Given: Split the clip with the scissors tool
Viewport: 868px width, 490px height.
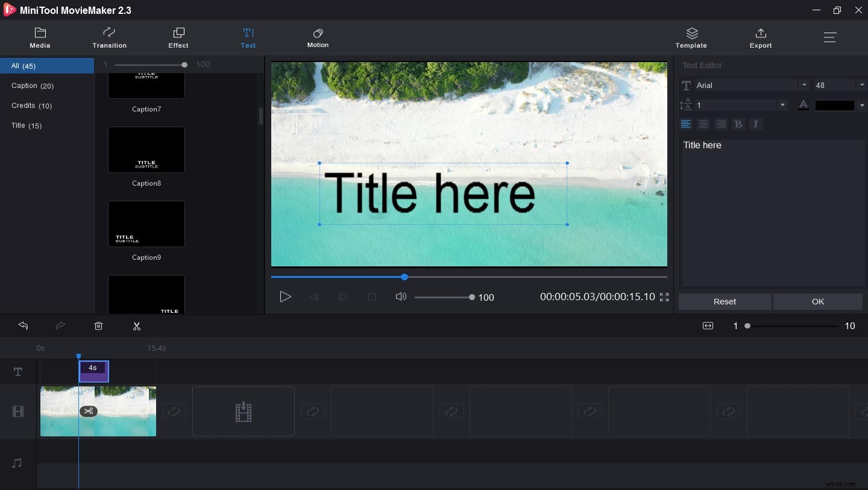Looking at the screenshot, I should (x=137, y=326).
